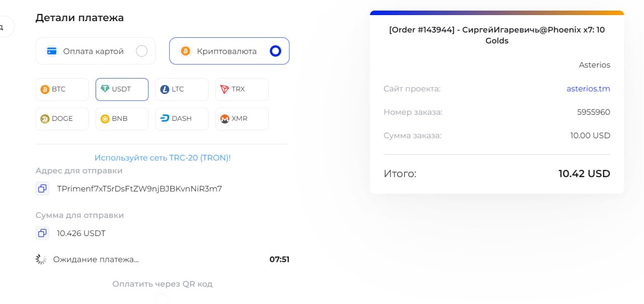Click the TRC-20 (TRON) network notice
This screenshot has height=304, width=644.
(x=163, y=158)
